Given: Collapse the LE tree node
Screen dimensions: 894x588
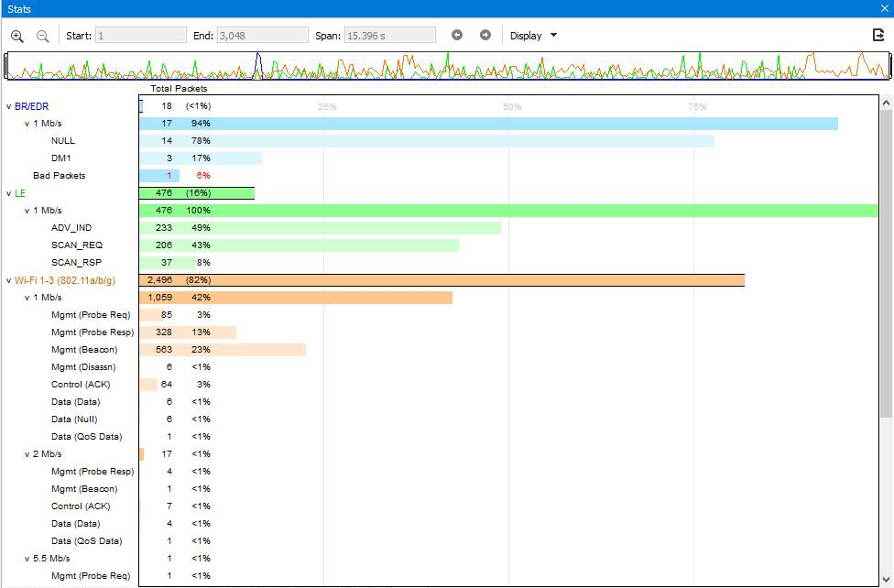Looking at the screenshot, I should [x=8, y=193].
